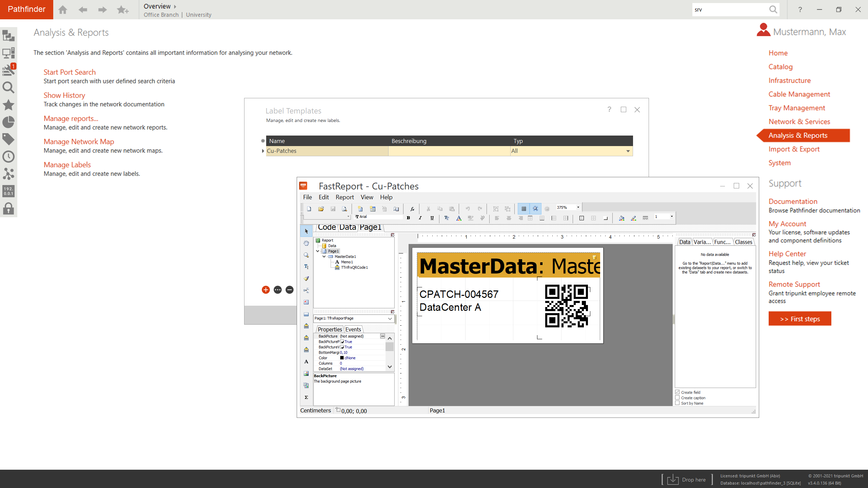Viewport: 868px width, 488px height.
Task: Open the Favorites star in Pathfinder sidebar
Action: coord(8,105)
